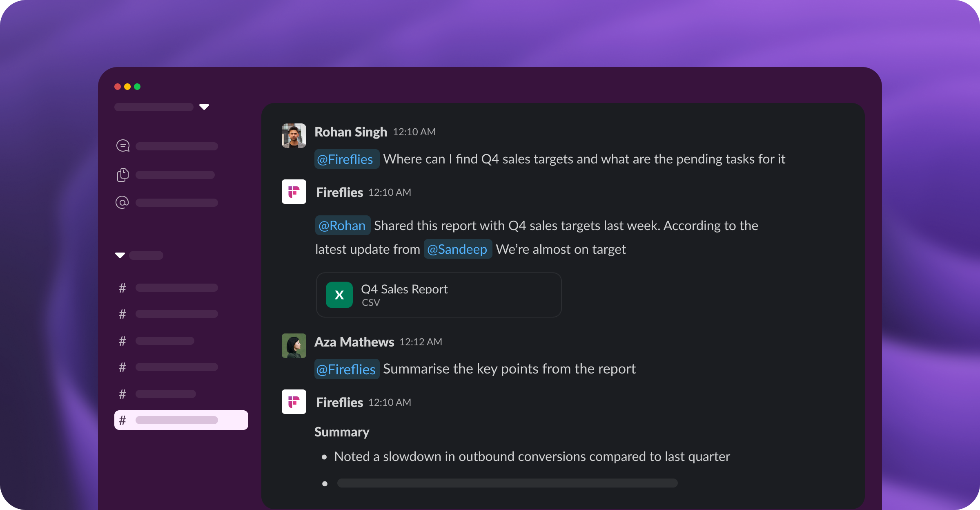Click the @Fireflies mention in Aza's message
This screenshot has height=510, width=980.
click(346, 369)
